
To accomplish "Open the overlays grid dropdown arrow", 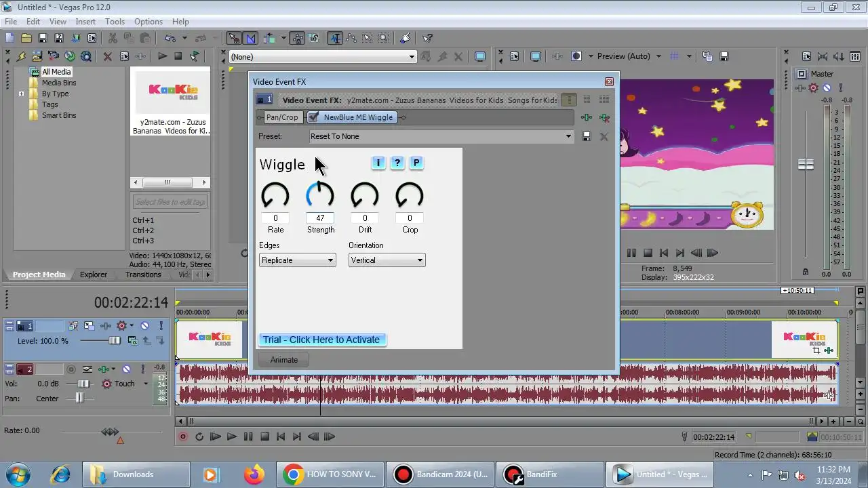I will [x=689, y=56].
